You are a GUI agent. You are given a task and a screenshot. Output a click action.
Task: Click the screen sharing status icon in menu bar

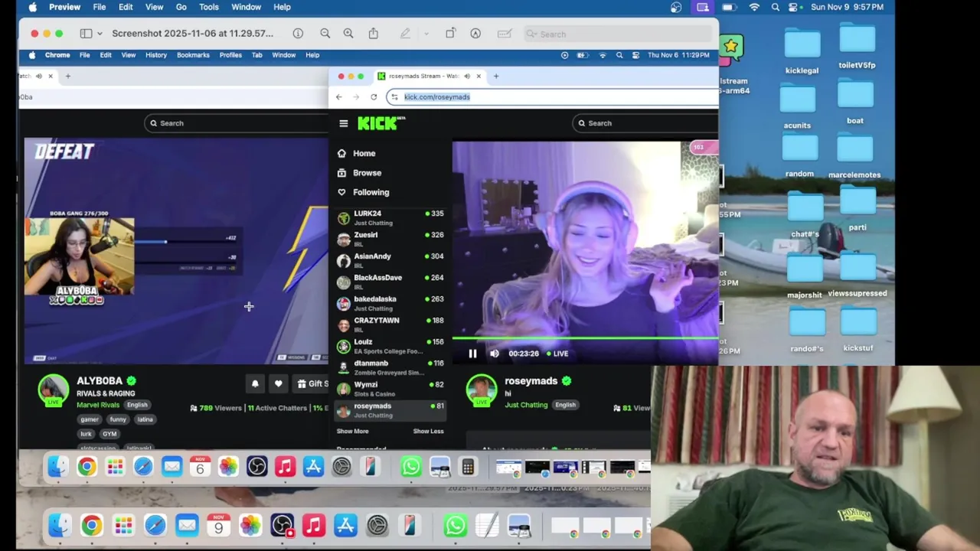[x=702, y=7]
